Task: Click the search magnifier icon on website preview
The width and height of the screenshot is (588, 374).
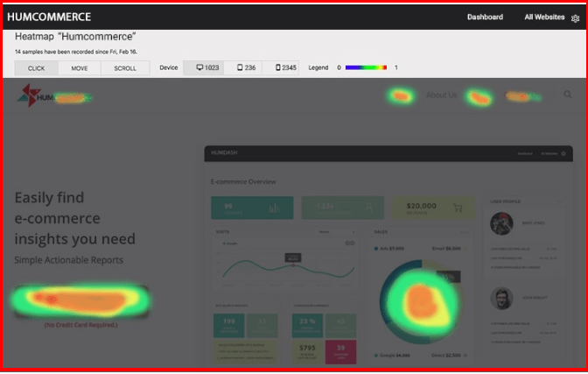Action: coord(568,95)
